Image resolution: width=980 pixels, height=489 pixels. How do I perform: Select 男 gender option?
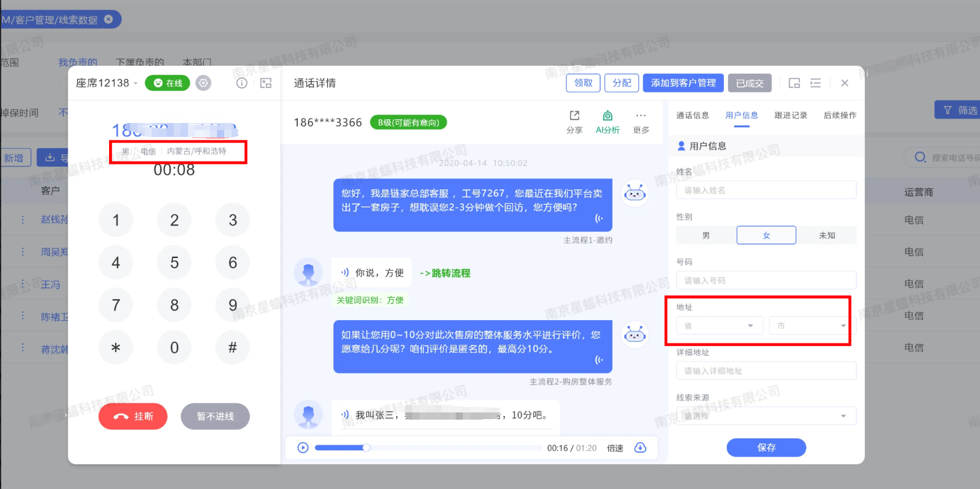(706, 235)
